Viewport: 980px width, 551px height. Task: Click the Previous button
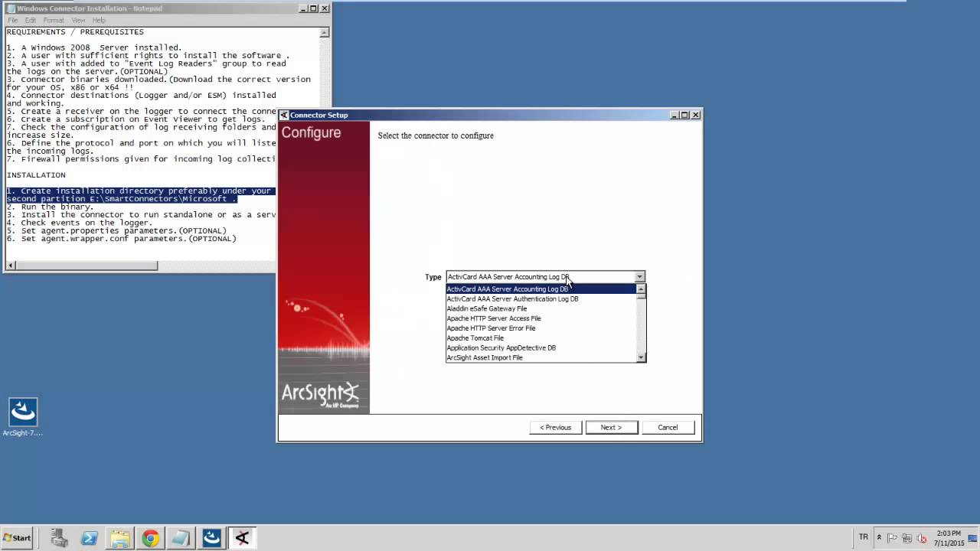pyautogui.click(x=556, y=427)
